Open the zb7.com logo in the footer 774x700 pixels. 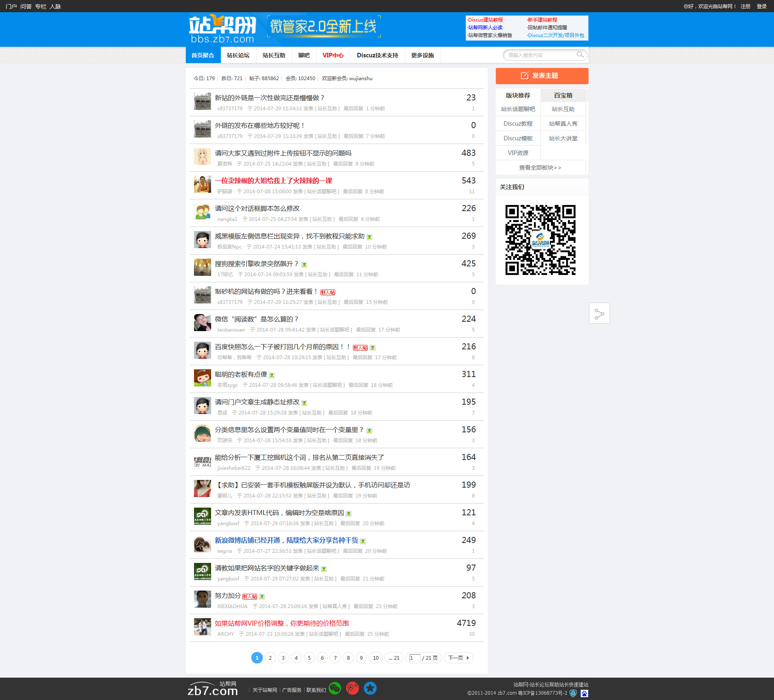213,689
